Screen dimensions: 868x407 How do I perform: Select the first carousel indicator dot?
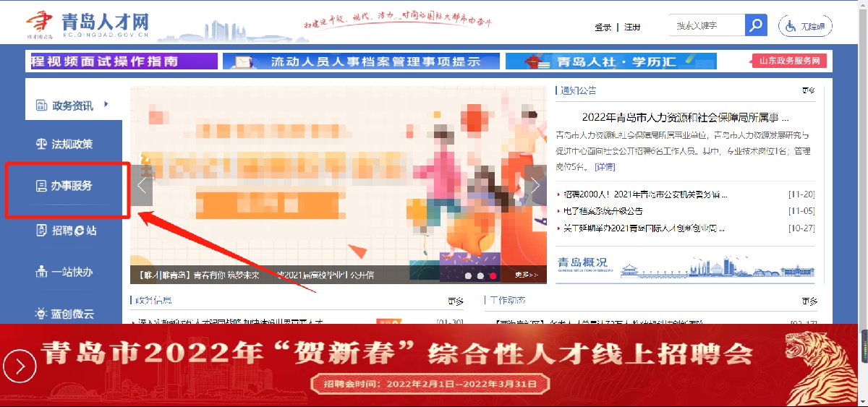pos(467,275)
